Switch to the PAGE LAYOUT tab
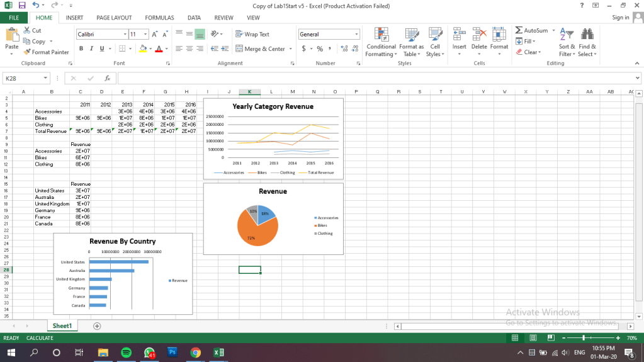644x362 pixels. [x=114, y=18]
